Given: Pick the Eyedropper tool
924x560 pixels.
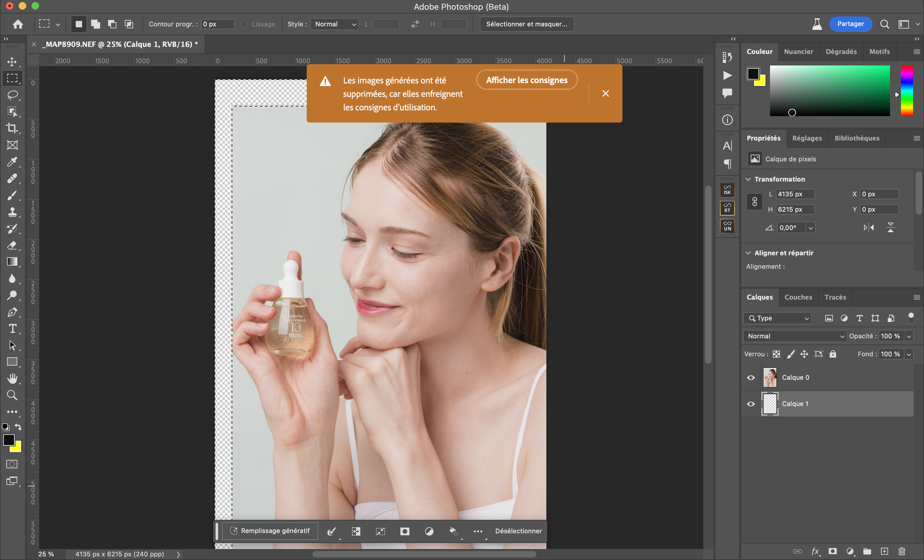Looking at the screenshot, I should click(12, 162).
